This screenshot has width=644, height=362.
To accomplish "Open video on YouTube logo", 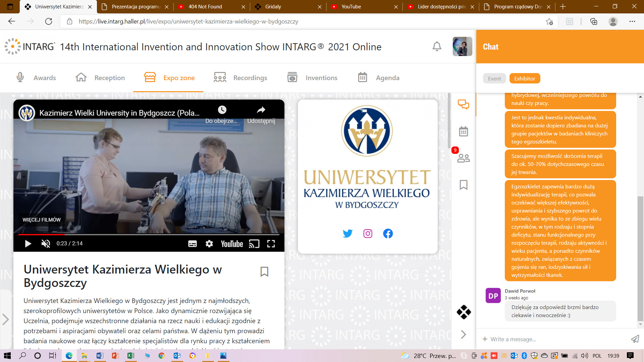I will click(x=232, y=244).
